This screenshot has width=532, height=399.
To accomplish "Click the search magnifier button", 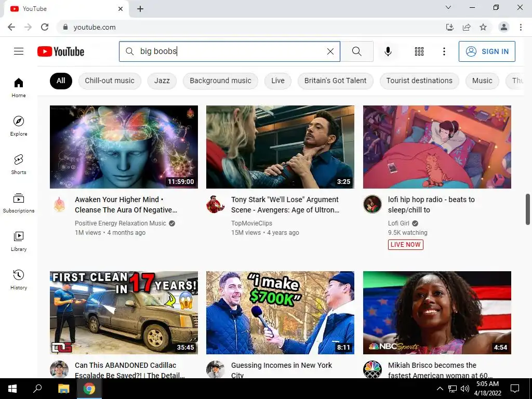I will 356,51.
